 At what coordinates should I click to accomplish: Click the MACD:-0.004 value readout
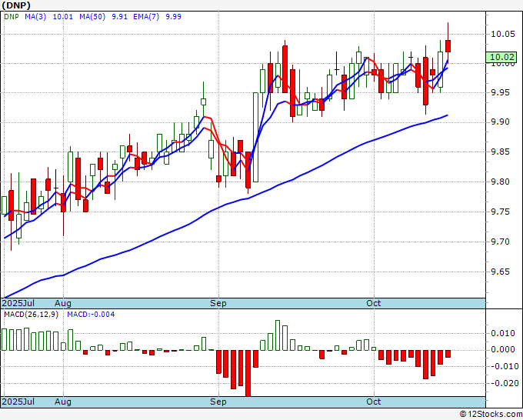click(x=91, y=315)
